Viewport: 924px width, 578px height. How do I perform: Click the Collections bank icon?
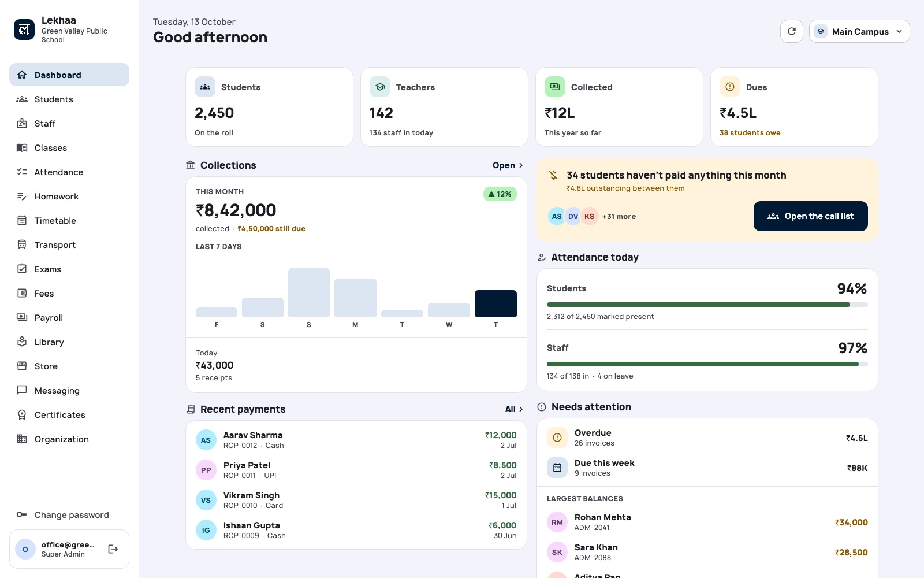click(191, 165)
